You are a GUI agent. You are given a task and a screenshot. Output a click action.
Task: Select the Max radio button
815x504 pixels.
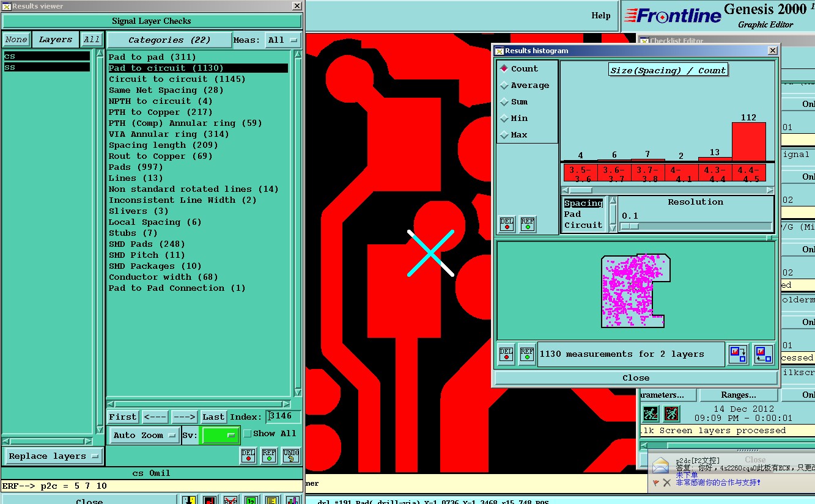point(504,135)
